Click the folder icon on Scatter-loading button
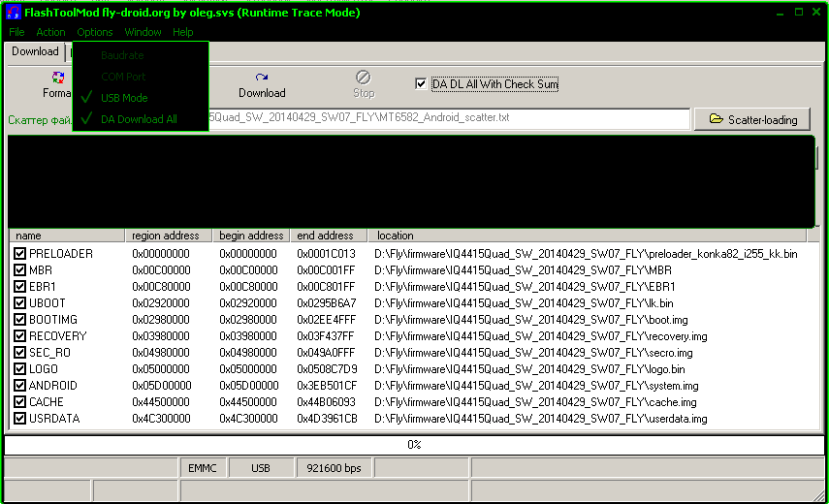 [717, 119]
